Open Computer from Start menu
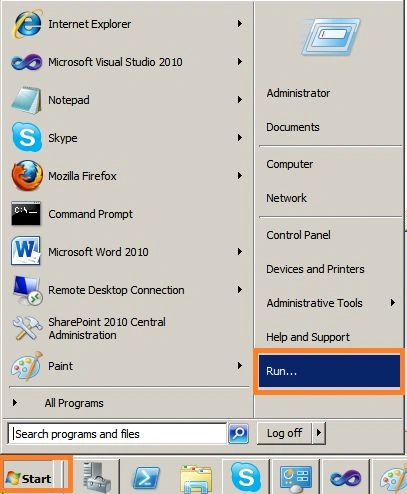 click(x=289, y=164)
